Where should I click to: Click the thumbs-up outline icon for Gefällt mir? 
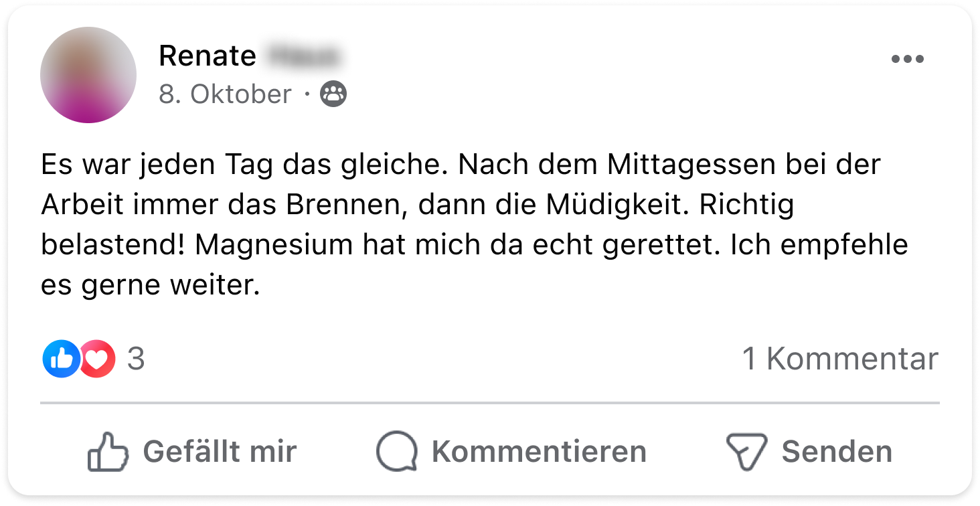click(x=107, y=452)
